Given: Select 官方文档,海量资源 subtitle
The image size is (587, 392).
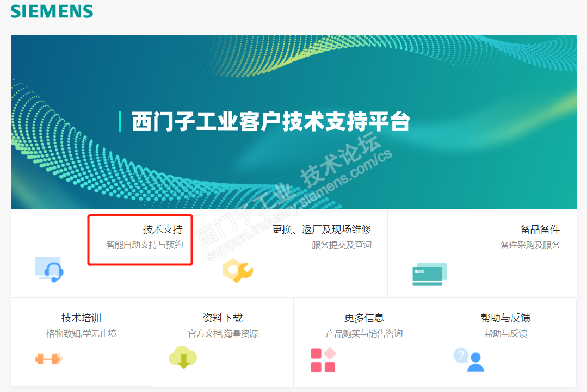Looking at the screenshot, I should tap(223, 333).
